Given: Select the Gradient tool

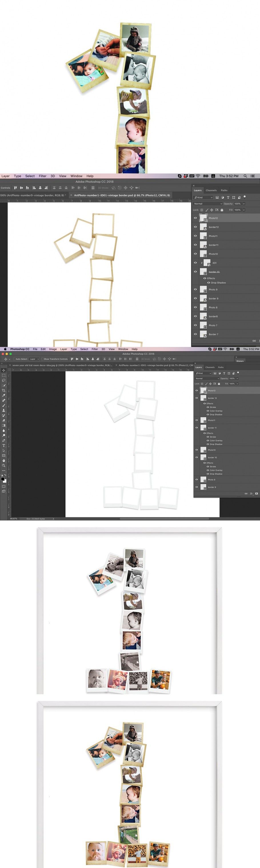Looking at the screenshot, I should click(4, 425).
